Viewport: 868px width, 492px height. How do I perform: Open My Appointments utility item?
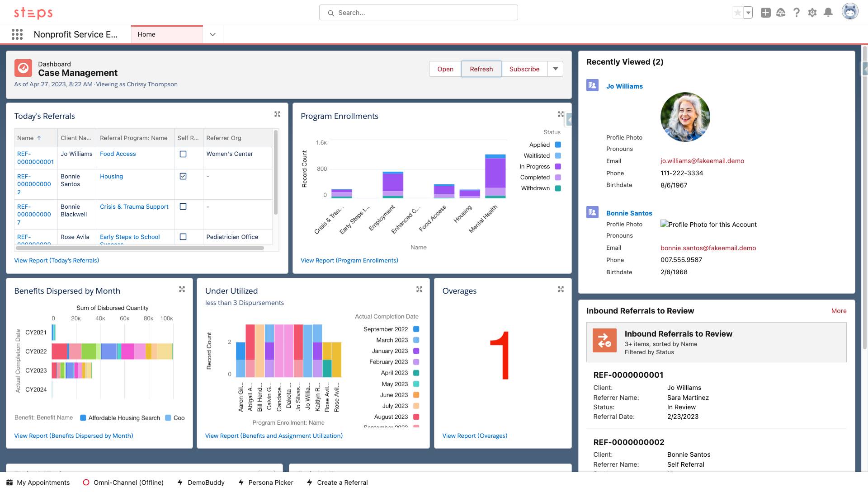click(38, 483)
